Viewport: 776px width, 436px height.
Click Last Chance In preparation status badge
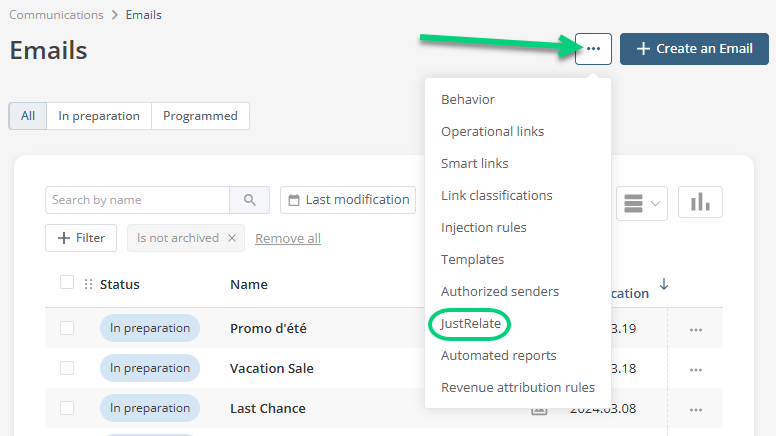coord(150,408)
